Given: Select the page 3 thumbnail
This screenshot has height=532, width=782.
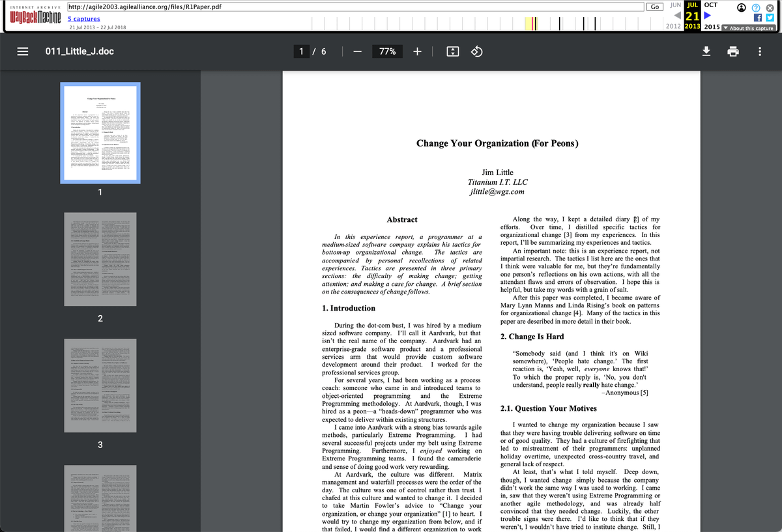Looking at the screenshot, I should point(100,385).
